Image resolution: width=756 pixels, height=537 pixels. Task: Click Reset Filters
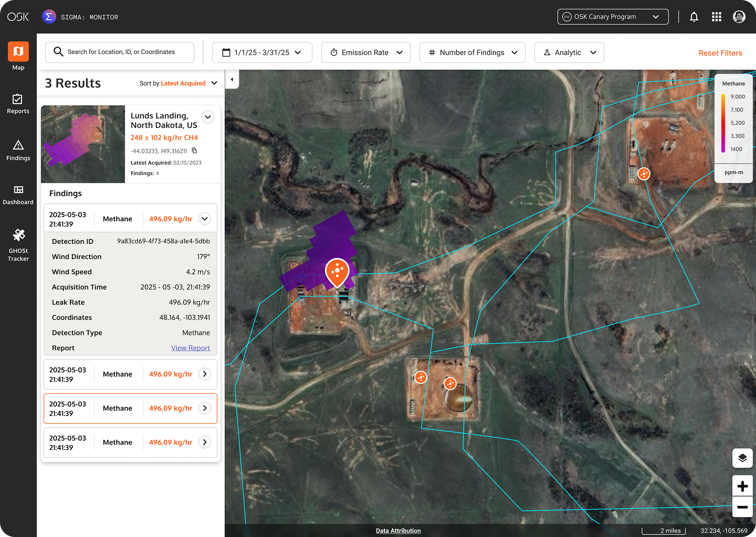(x=720, y=53)
